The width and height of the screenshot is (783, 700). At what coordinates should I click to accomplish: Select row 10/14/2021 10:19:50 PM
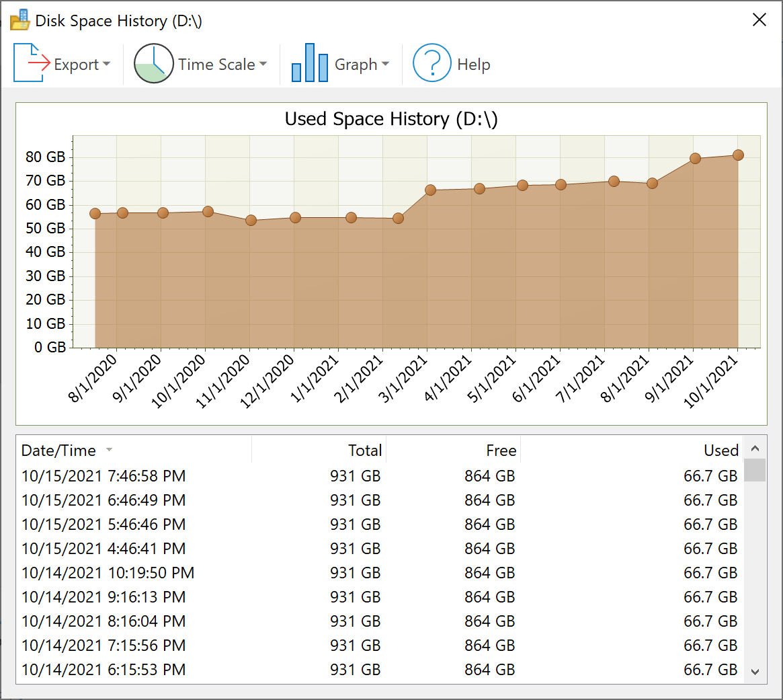click(x=380, y=573)
